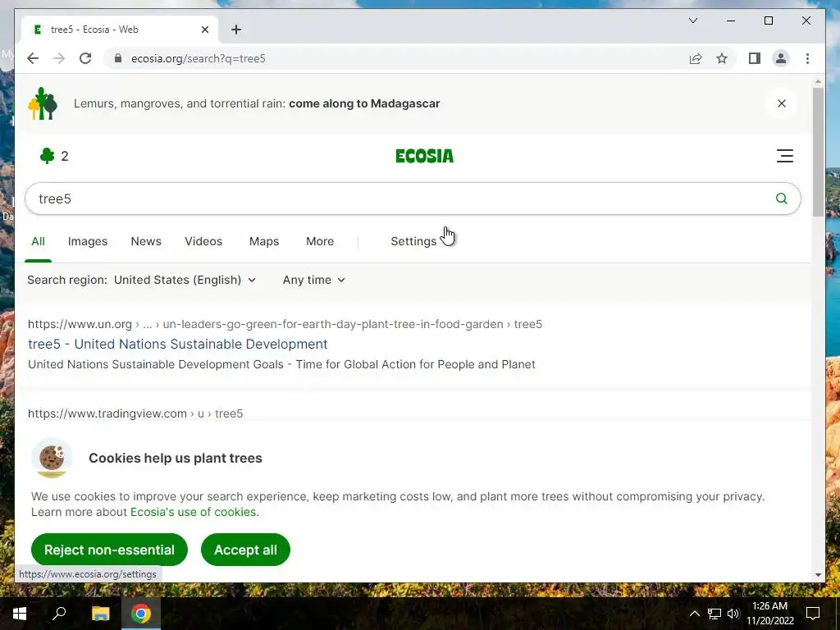Select the All results tab

(x=38, y=241)
